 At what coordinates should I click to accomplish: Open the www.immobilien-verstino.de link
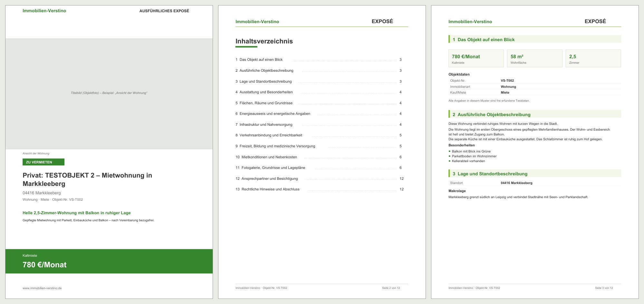[42, 288]
